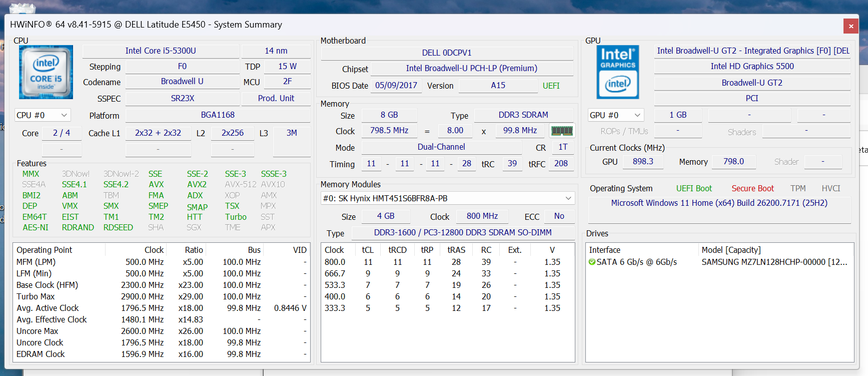Screen dimensions: 868x376
Task: Click the Platform value "BGA1168"
Action: (x=218, y=115)
